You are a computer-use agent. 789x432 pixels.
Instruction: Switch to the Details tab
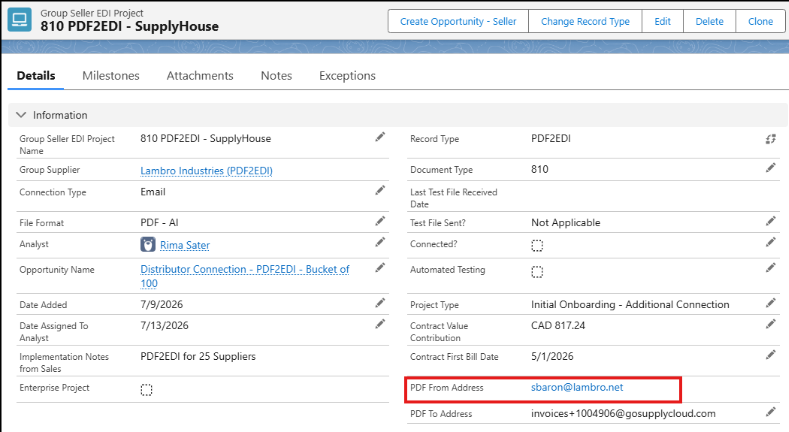click(36, 75)
